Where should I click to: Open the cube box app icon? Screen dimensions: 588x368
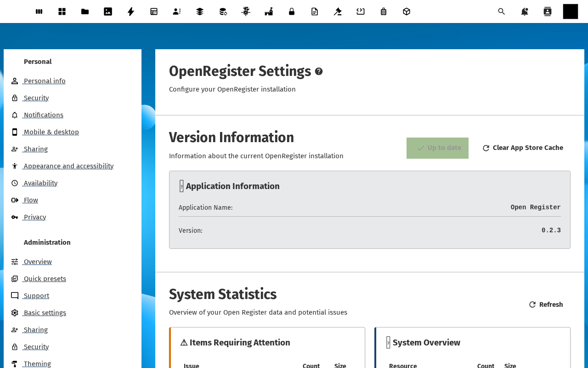pos(407,11)
